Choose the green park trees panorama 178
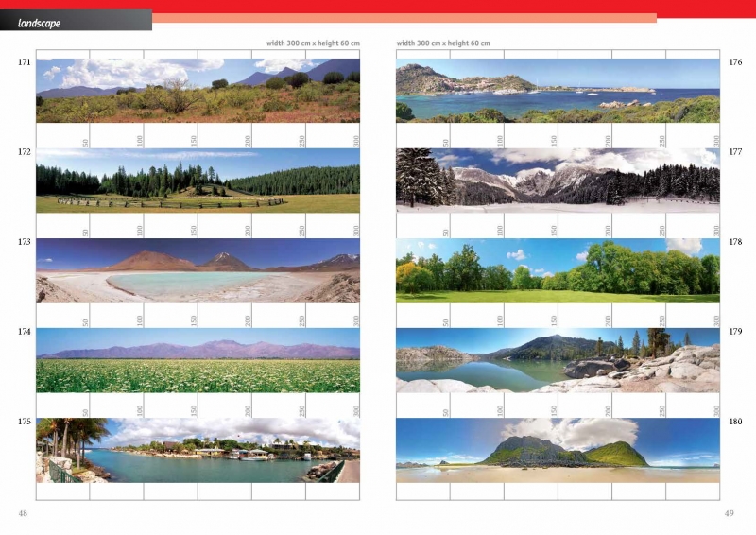 pos(558,270)
